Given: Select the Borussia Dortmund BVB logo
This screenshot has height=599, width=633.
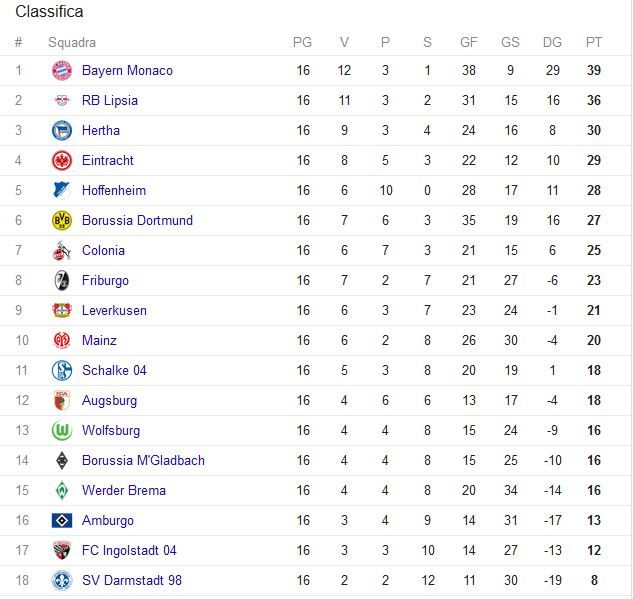Looking at the screenshot, I should 62,220.
